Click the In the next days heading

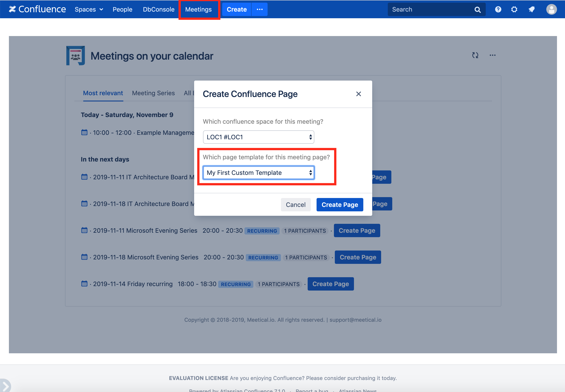pyautogui.click(x=105, y=159)
